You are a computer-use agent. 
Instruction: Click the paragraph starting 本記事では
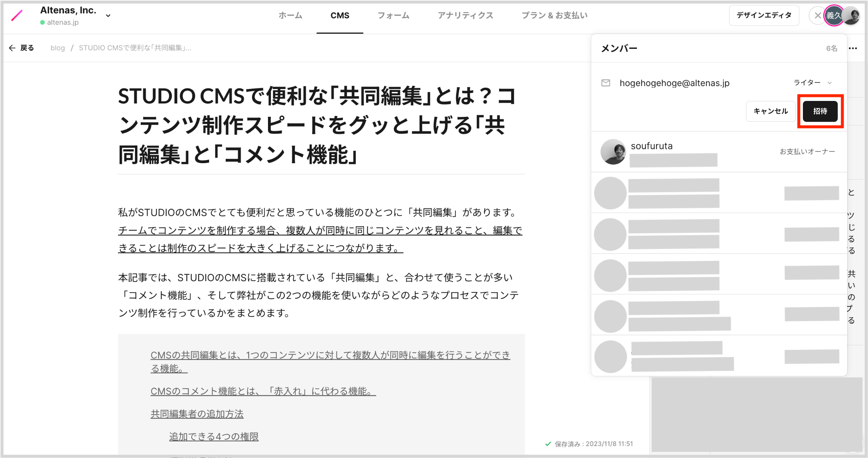click(318, 295)
